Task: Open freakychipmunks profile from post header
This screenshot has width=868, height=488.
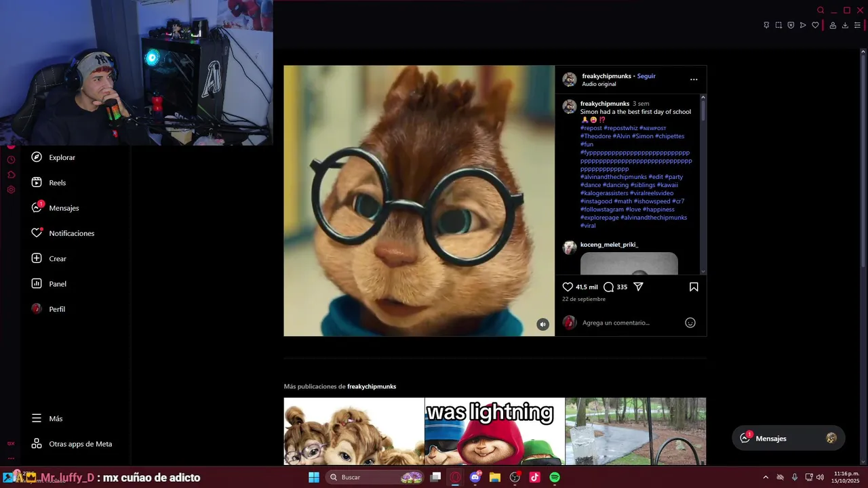Action: pos(606,76)
